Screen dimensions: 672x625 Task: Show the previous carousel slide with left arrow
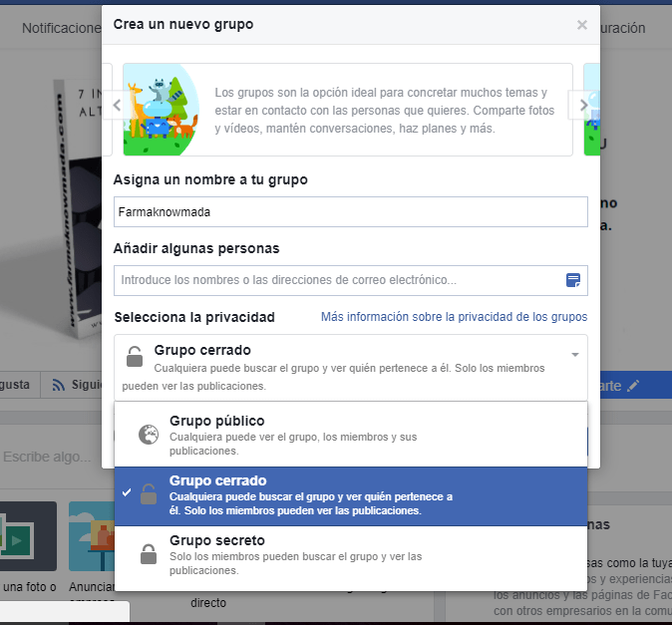117,105
